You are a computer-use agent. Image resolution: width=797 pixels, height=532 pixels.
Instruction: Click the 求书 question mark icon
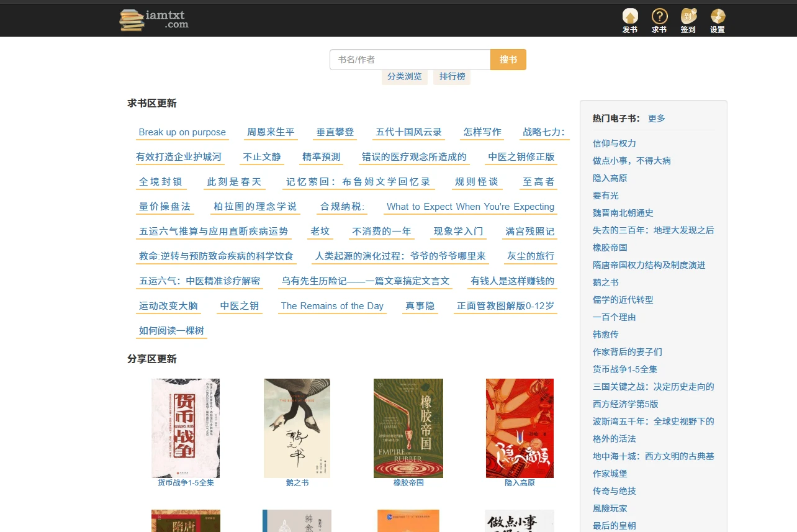click(x=659, y=17)
